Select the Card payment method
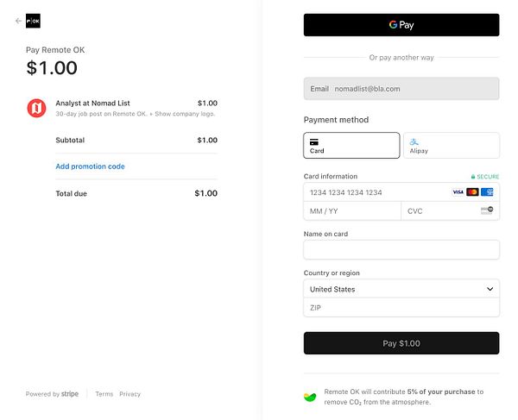The height and width of the screenshot is (420, 518). (351, 145)
